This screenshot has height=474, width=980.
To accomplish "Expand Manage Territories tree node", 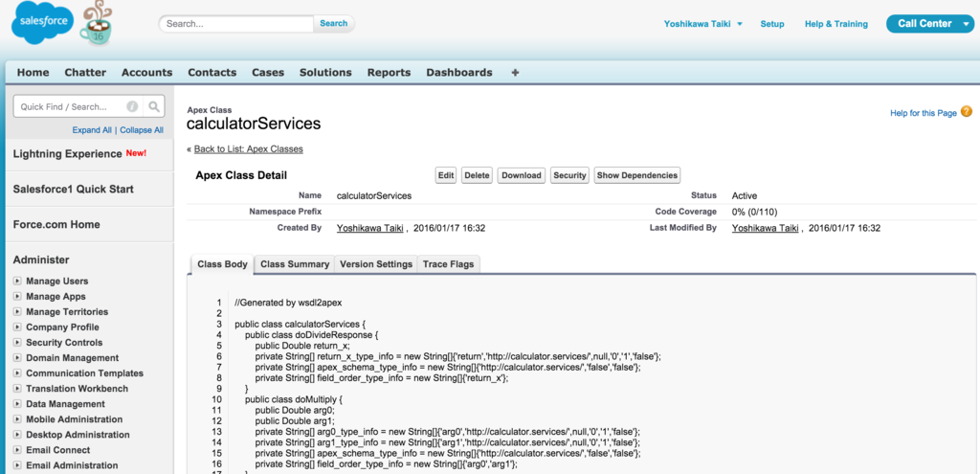I will coord(17,312).
